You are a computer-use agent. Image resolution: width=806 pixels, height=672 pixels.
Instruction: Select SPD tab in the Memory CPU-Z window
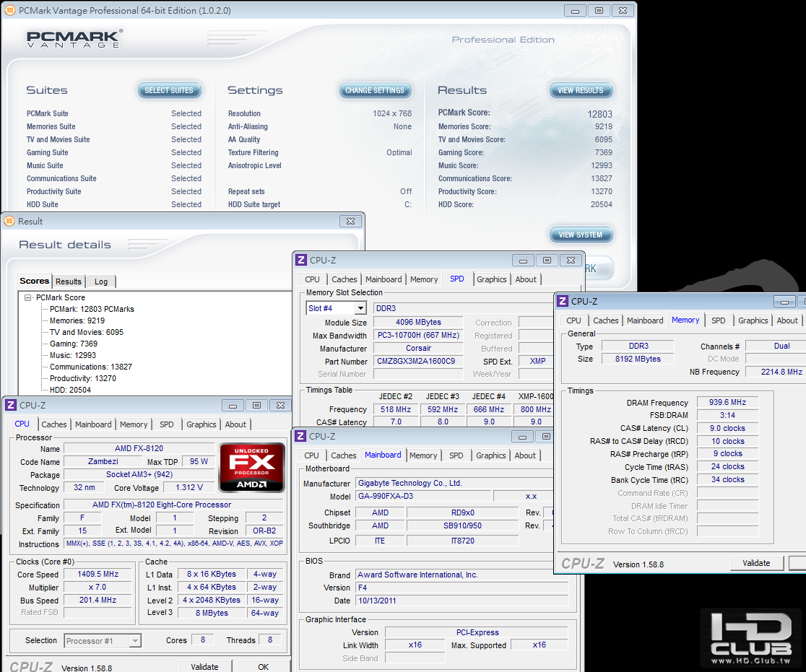[718, 320]
